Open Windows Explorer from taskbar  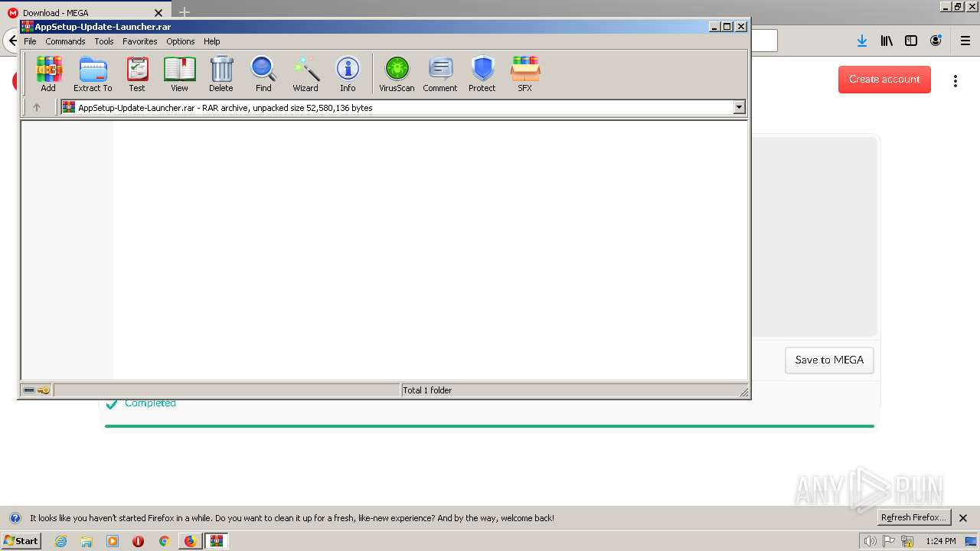[87, 541]
